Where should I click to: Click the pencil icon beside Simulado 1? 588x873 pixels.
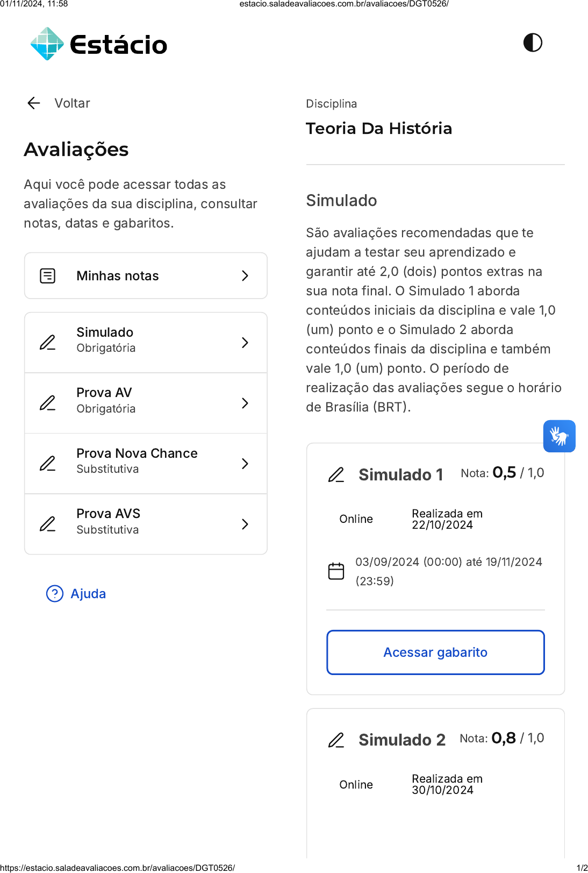pyautogui.click(x=336, y=474)
